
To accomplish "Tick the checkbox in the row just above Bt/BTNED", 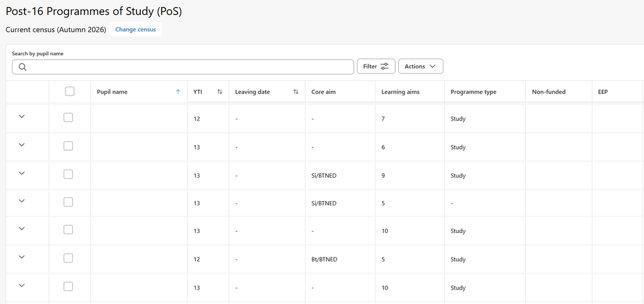I will (x=68, y=230).
